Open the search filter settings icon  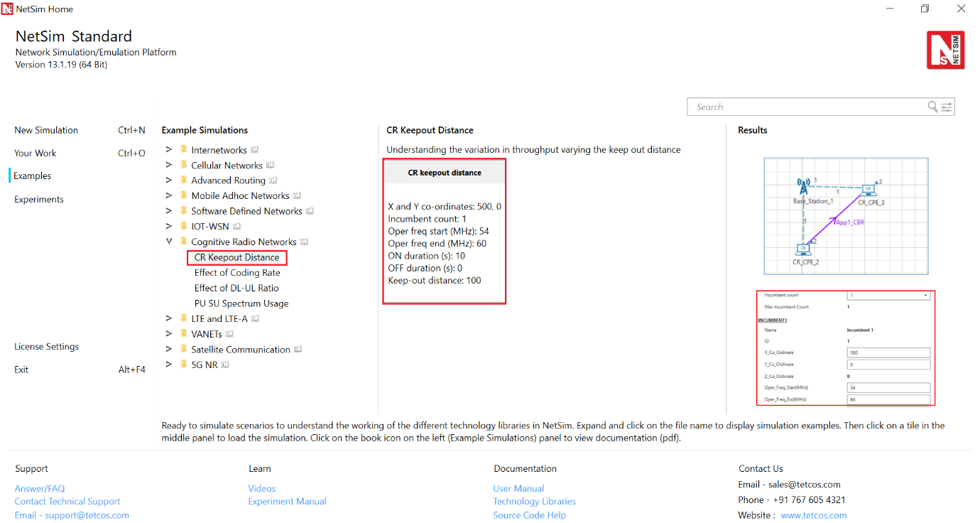pyautogui.click(x=947, y=107)
